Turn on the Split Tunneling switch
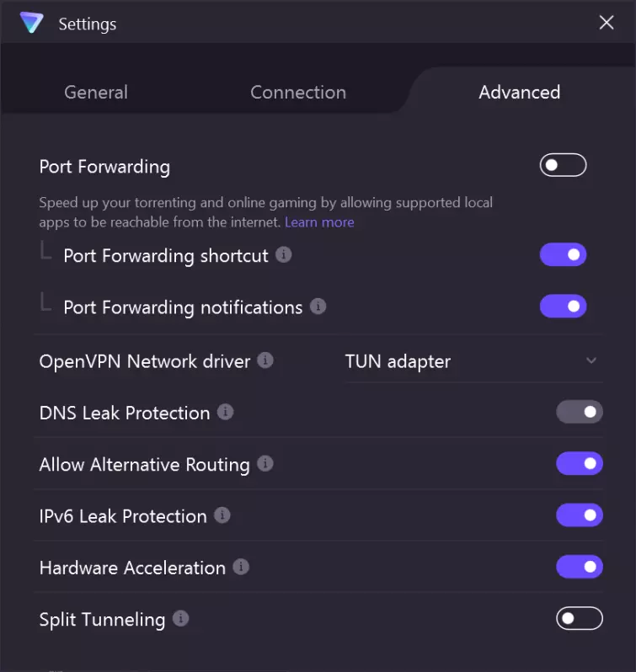 click(x=579, y=619)
